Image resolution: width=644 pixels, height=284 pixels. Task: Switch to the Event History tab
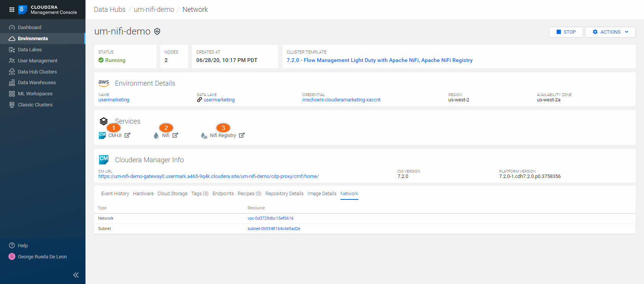pos(115,194)
